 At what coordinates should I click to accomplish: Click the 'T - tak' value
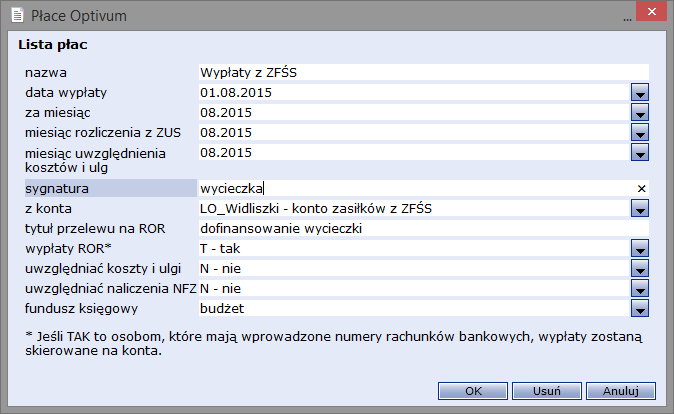coord(220,248)
